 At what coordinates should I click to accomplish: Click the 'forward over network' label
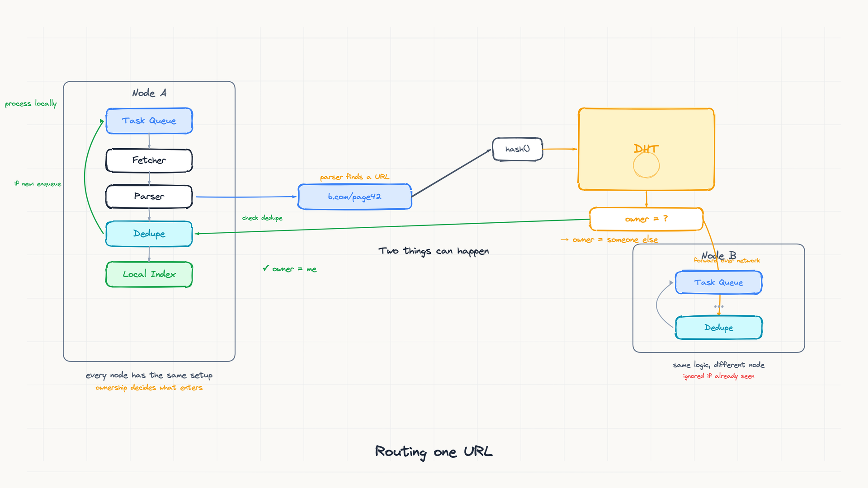tap(727, 261)
